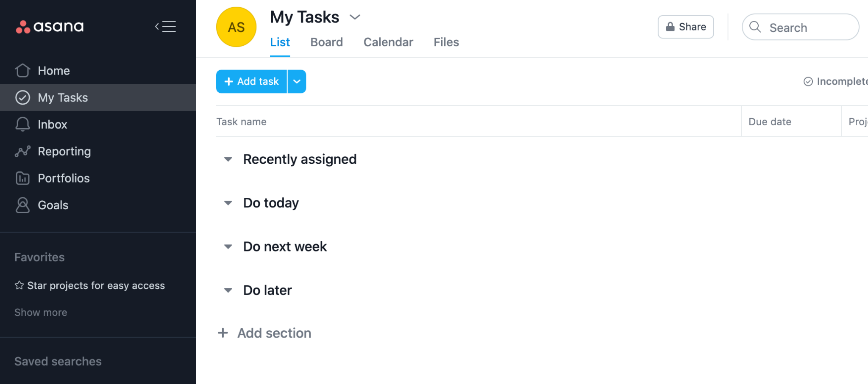
Task: Collapse the Recently assigned section
Action: click(x=228, y=160)
